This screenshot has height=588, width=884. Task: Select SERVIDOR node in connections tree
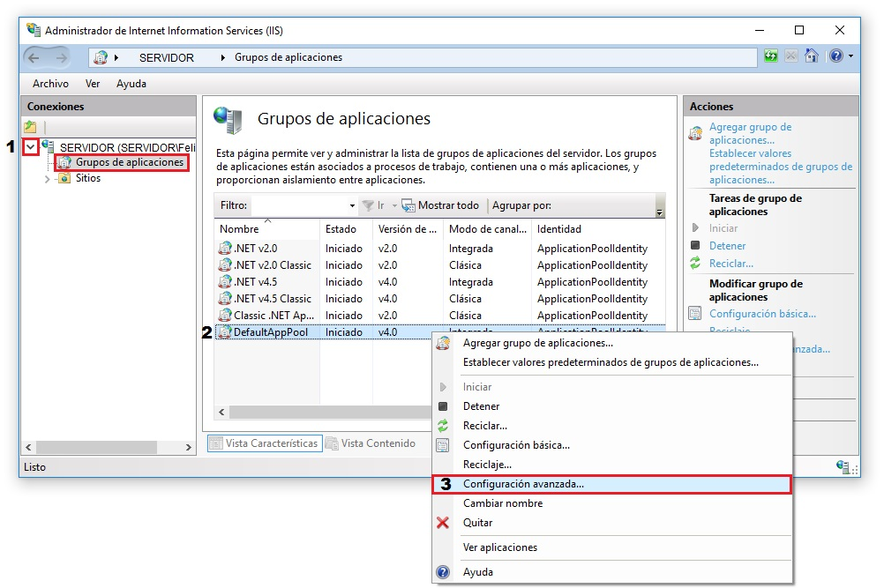tap(127, 147)
